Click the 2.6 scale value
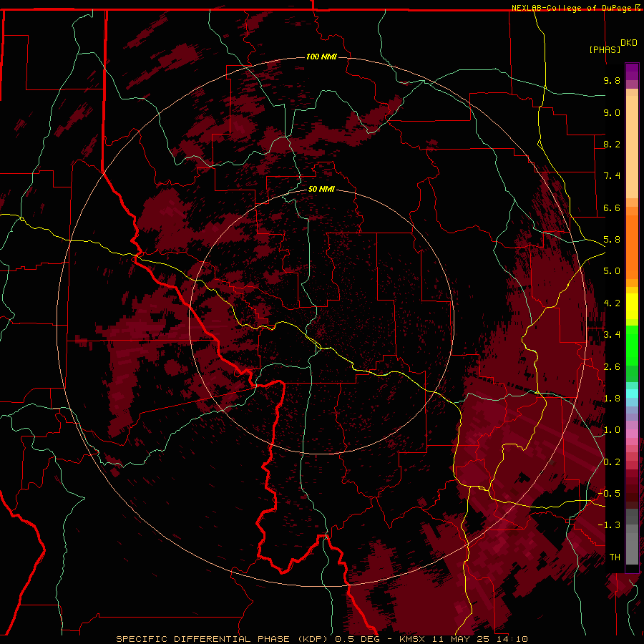The height and width of the screenshot is (644, 644). click(612, 367)
